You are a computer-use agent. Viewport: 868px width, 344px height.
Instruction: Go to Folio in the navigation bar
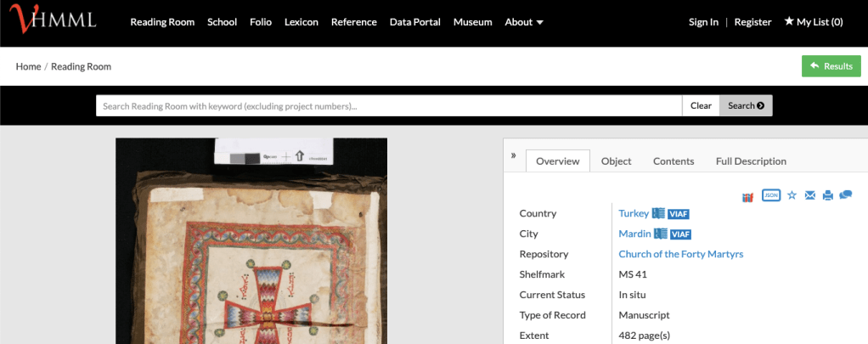261,22
